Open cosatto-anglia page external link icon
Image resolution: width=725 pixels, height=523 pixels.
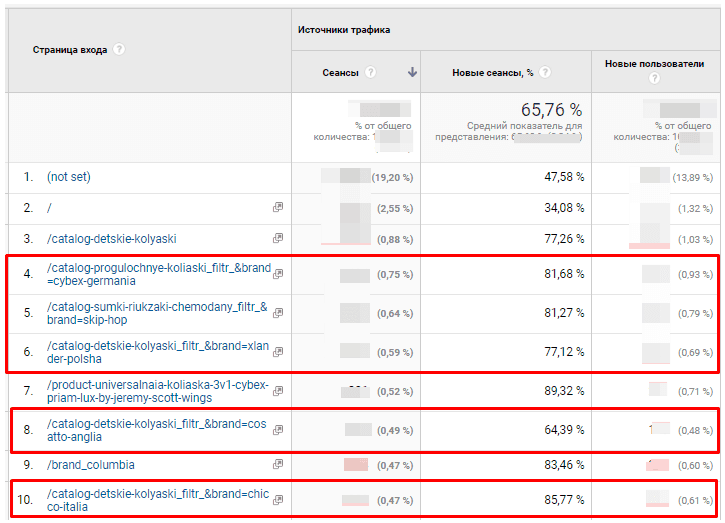[x=278, y=429]
